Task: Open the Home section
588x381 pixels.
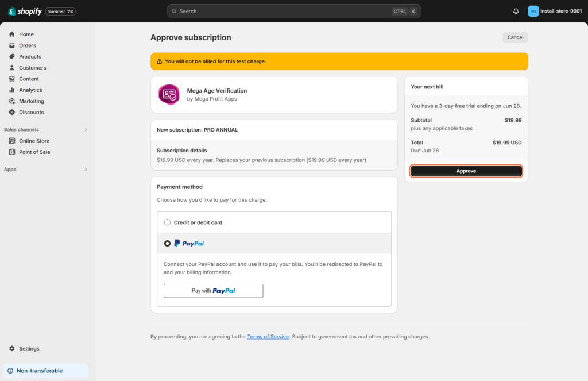Action: 26,34
